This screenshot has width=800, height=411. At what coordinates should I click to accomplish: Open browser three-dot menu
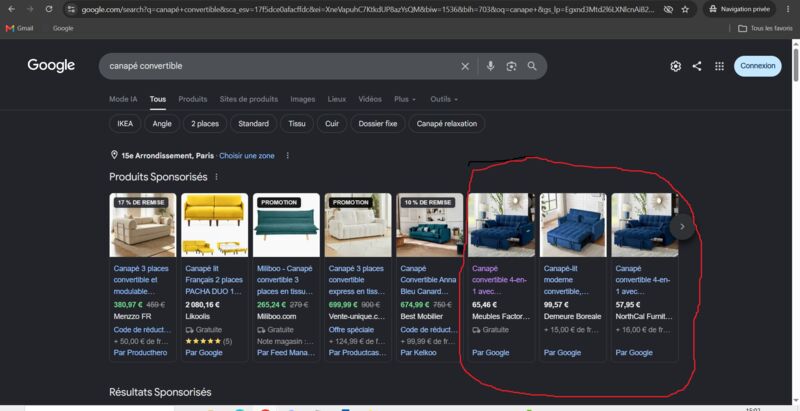(x=789, y=9)
